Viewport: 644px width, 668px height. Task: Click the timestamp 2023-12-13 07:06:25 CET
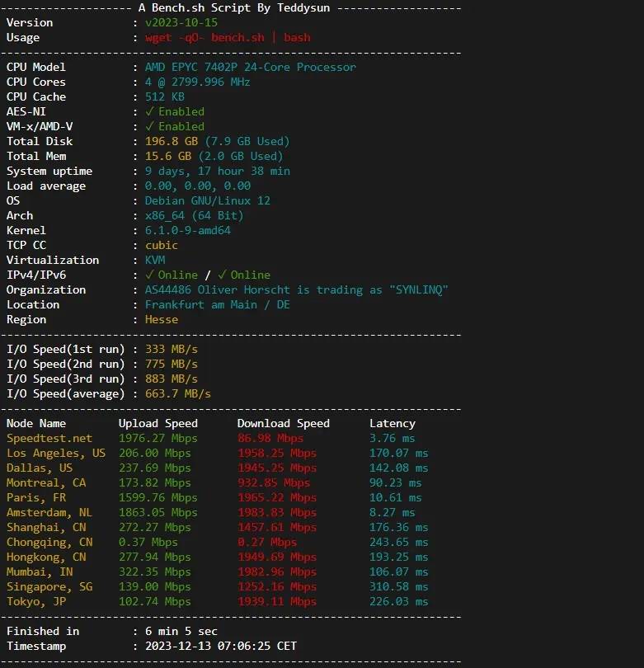click(x=221, y=646)
